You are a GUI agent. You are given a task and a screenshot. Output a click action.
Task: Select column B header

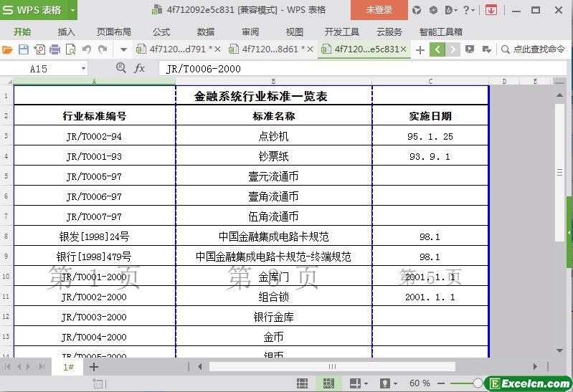point(274,81)
